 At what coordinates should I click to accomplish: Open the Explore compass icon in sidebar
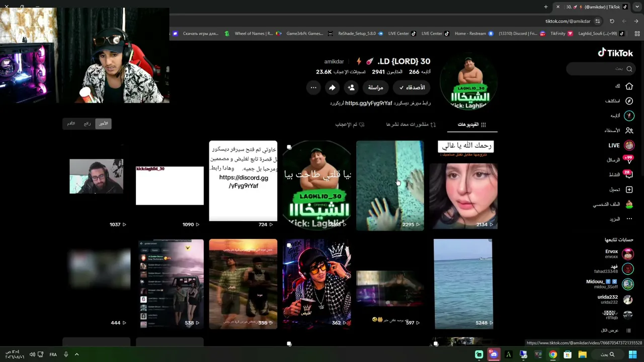[x=629, y=101]
